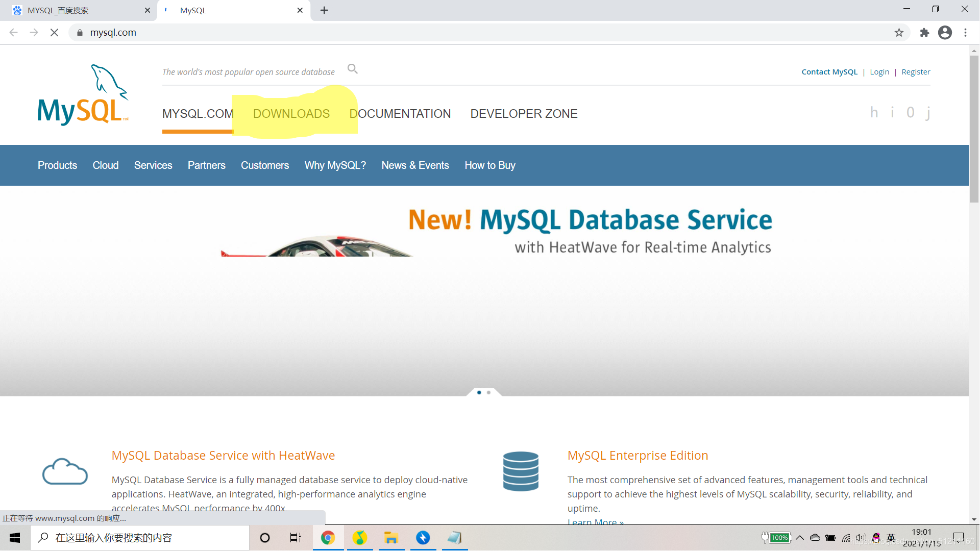Click the MySQL dolphin logo
The height and width of the screenshot is (551, 980).
[83, 95]
